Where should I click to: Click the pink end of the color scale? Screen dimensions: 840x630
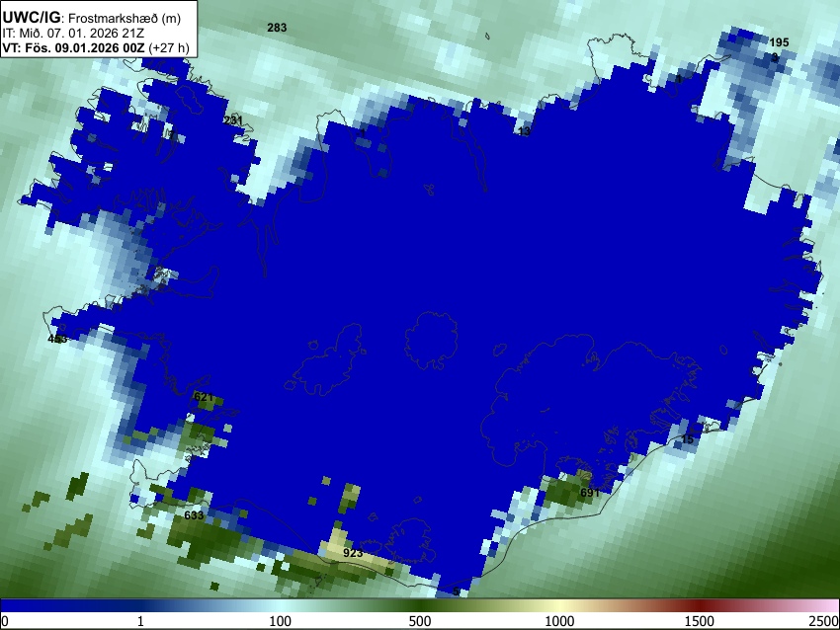click(828, 605)
